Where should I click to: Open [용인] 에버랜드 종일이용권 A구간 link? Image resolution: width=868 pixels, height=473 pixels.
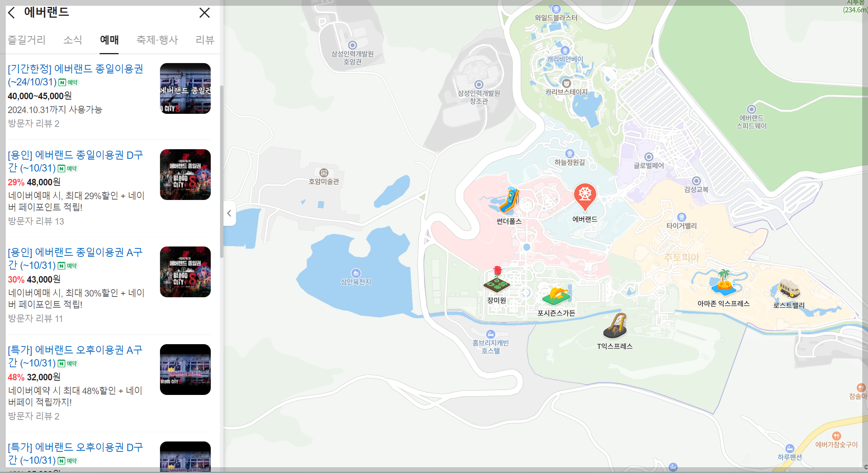click(x=75, y=258)
